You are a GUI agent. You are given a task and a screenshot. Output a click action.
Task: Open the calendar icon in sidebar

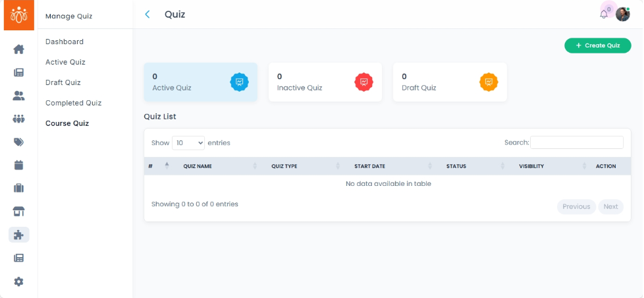18,165
